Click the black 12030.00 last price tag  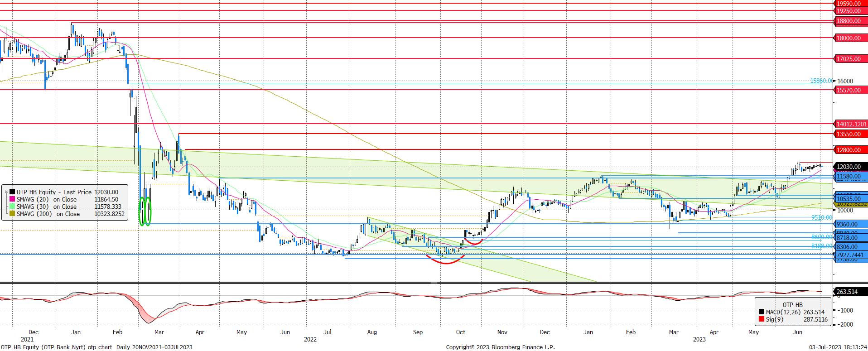click(851, 167)
